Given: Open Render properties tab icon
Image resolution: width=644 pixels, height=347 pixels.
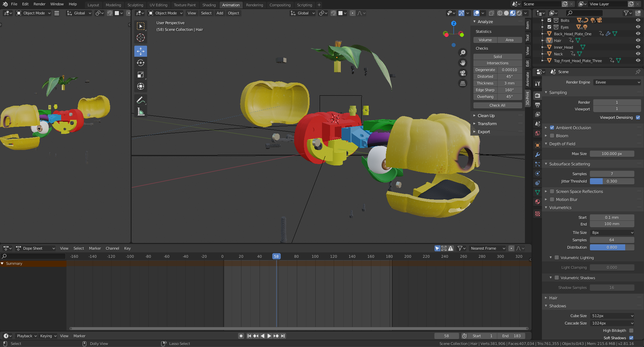Looking at the screenshot, I should [538, 95].
